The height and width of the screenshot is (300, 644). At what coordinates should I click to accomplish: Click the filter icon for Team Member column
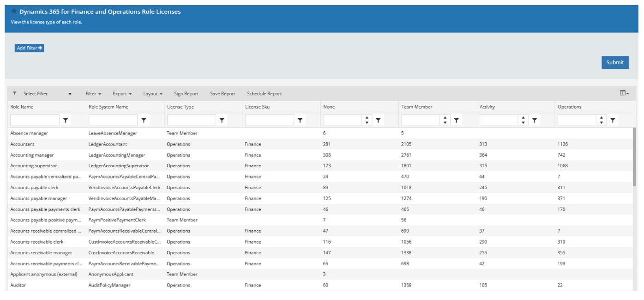click(x=456, y=120)
